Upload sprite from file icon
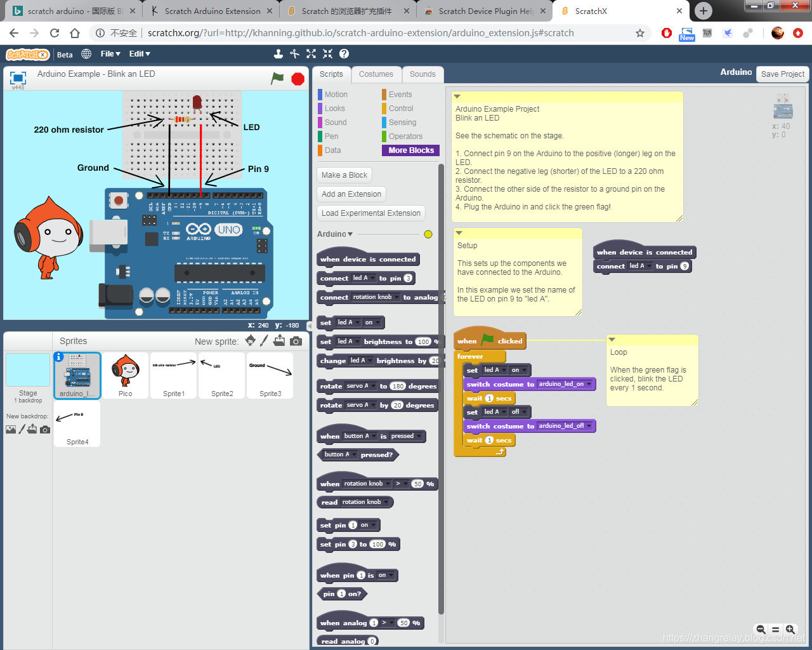Image resolution: width=812 pixels, height=650 pixels. 279,341
